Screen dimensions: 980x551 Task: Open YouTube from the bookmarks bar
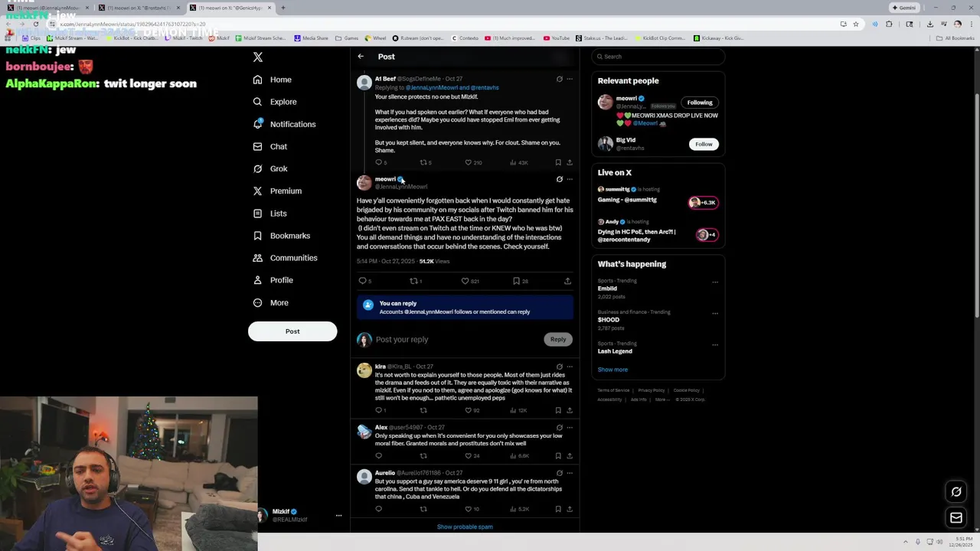tap(557, 37)
